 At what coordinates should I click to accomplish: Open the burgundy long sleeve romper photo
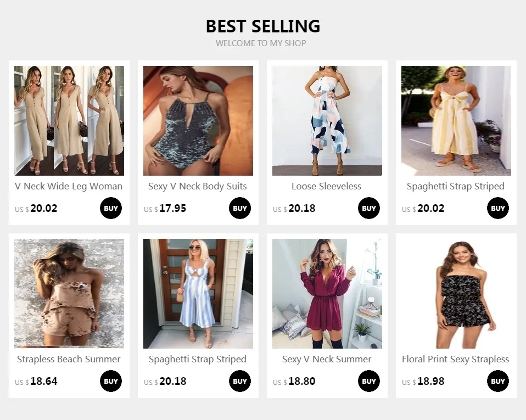click(327, 294)
